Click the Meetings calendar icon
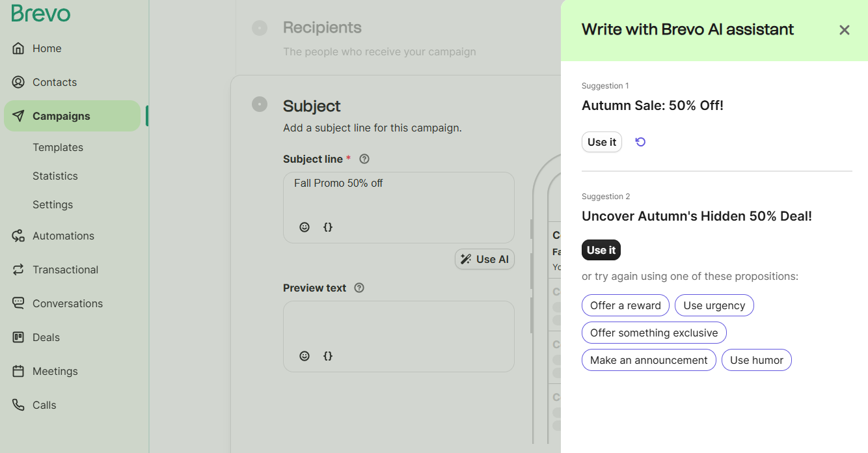868x453 pixels. [x=18, y=371]
